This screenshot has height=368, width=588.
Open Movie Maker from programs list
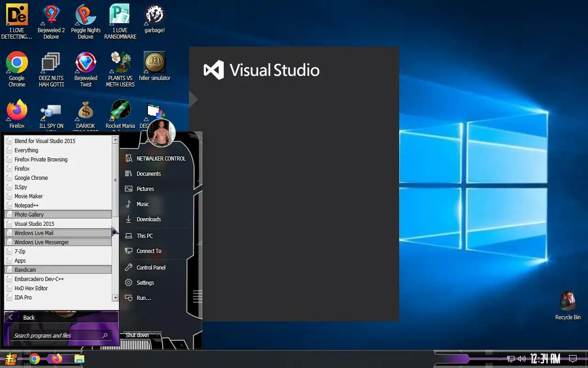coord(58,196)
